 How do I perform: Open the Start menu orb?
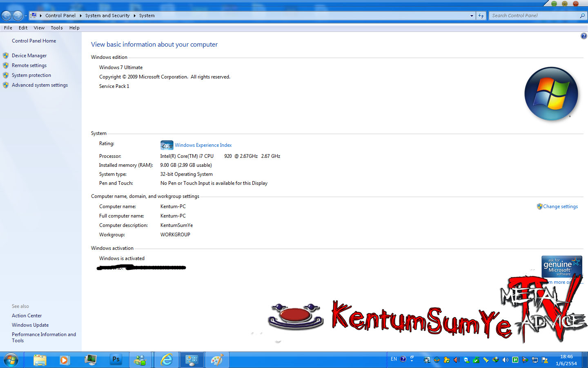coord(11,360)
